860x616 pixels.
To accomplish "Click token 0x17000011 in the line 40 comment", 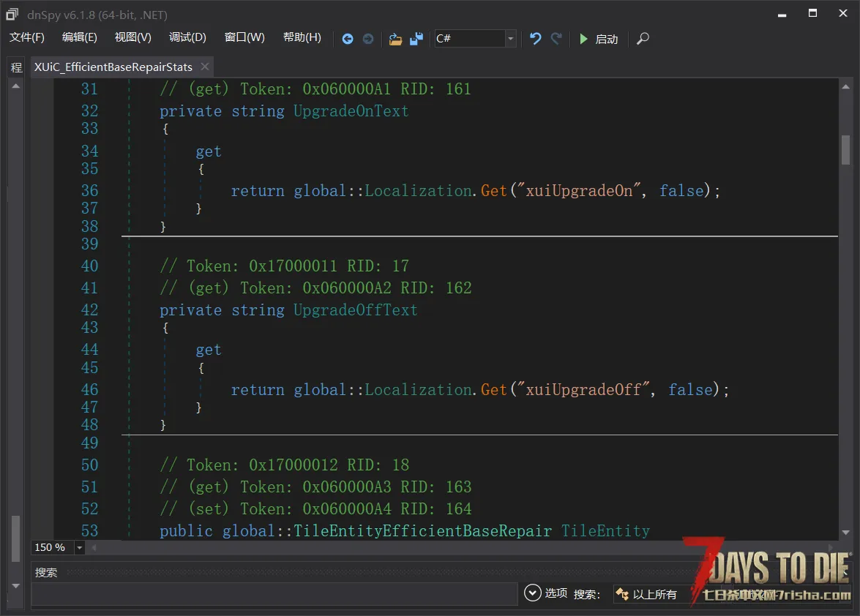I will pos(293,266).
